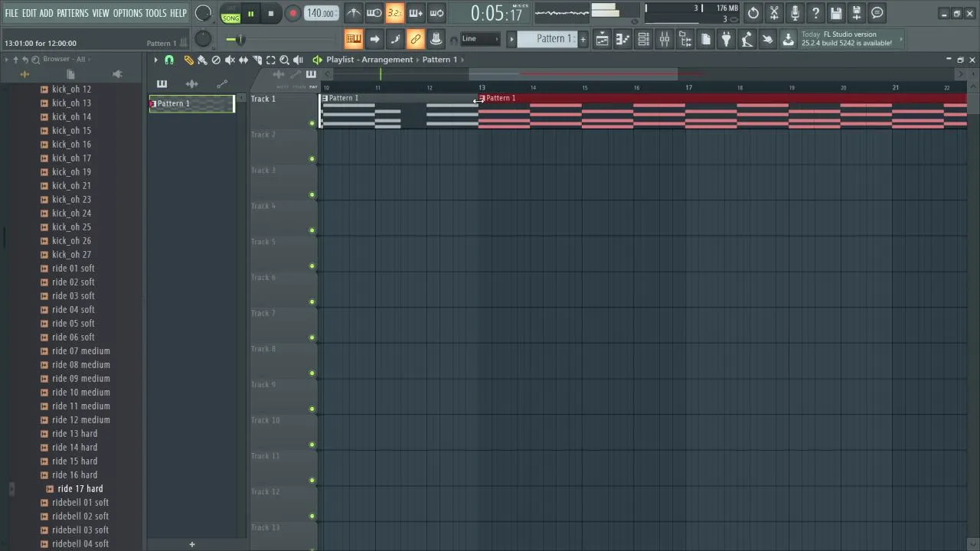Choose the Select tool in Playlist toolbar

271,60
